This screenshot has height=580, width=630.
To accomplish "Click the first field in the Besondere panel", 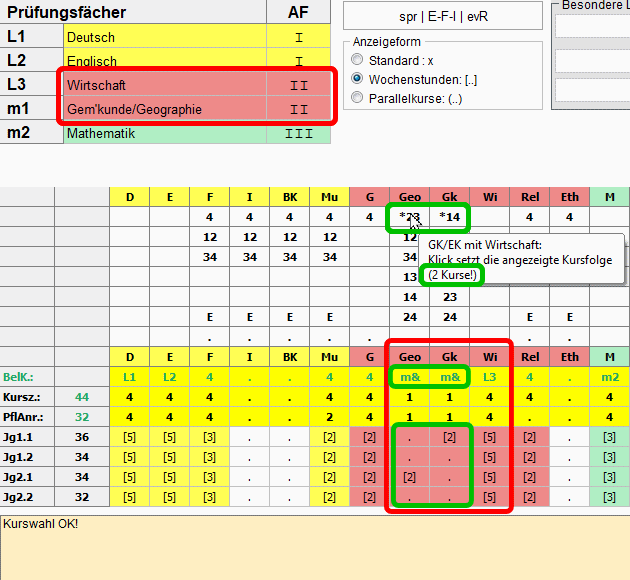I will tap(592, 26).
